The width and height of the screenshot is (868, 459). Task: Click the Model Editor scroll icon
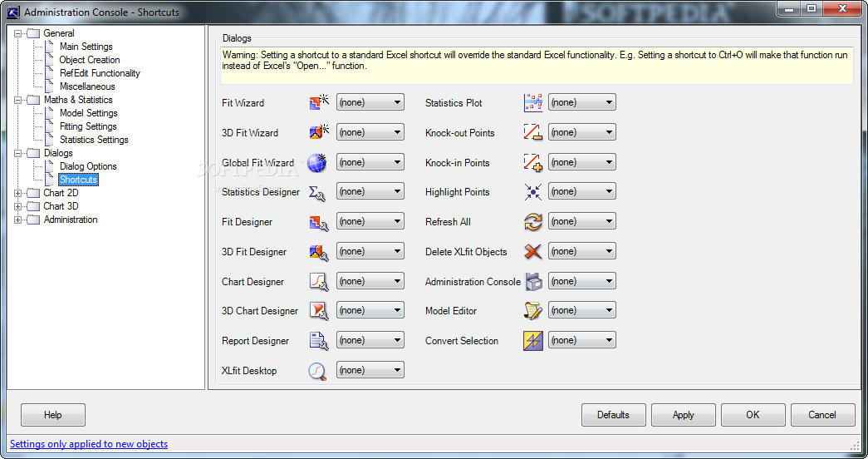[x=533, y=311]
